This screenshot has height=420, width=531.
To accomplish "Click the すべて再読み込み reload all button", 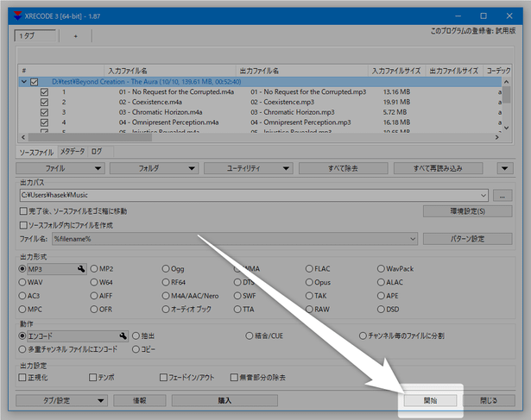I will [x=438, y=168].
